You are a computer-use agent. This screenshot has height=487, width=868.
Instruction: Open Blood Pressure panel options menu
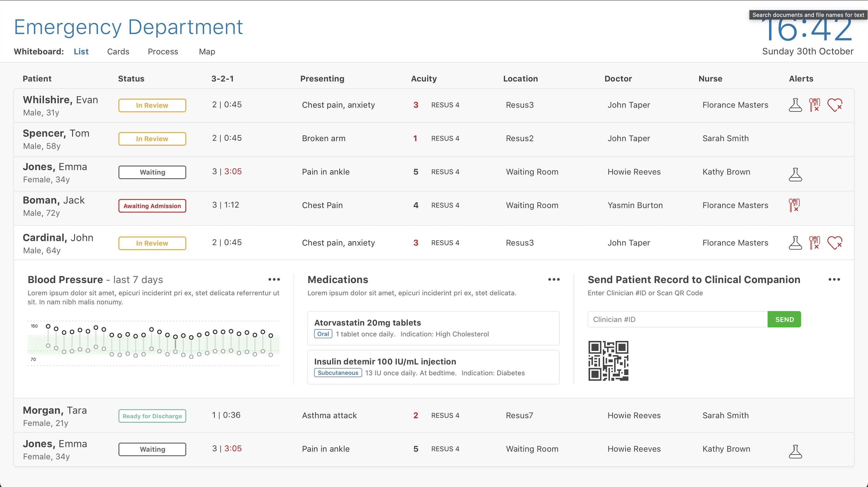(x=274, y=280)
